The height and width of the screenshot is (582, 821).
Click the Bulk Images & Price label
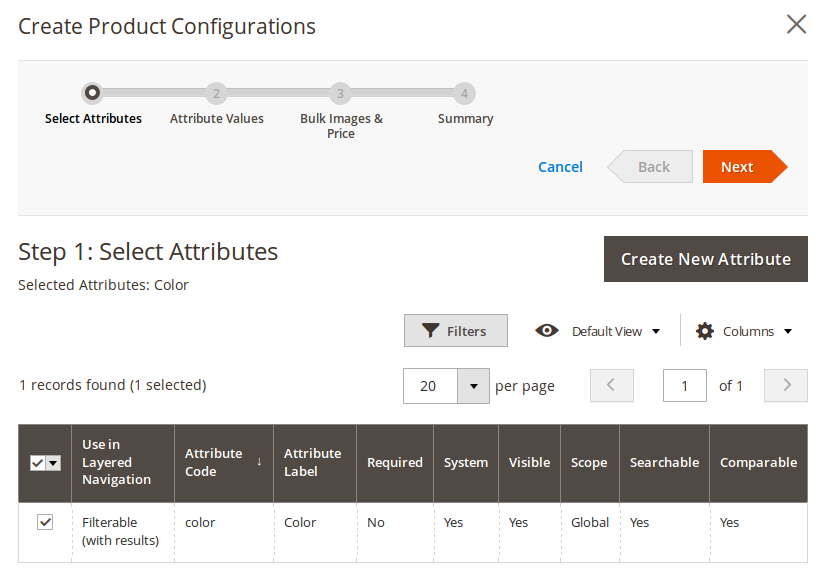click(341, 126)
